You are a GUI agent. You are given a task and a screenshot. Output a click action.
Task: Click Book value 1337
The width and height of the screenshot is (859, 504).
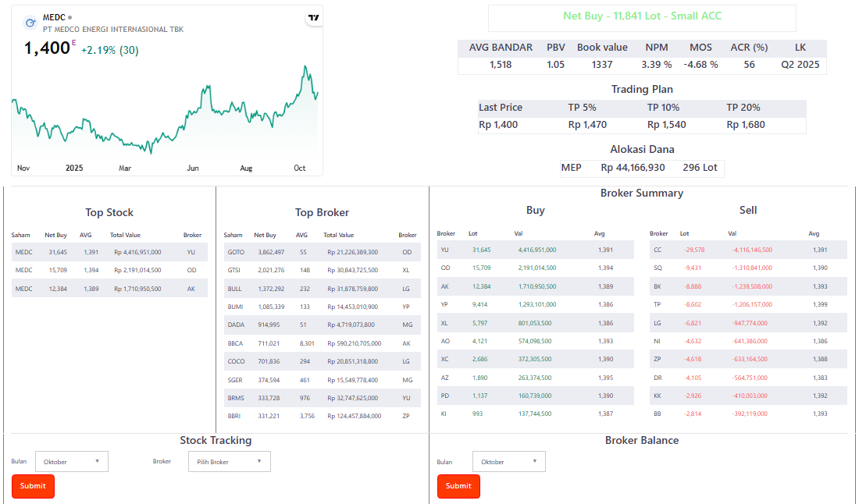click(x=601, y=65)
